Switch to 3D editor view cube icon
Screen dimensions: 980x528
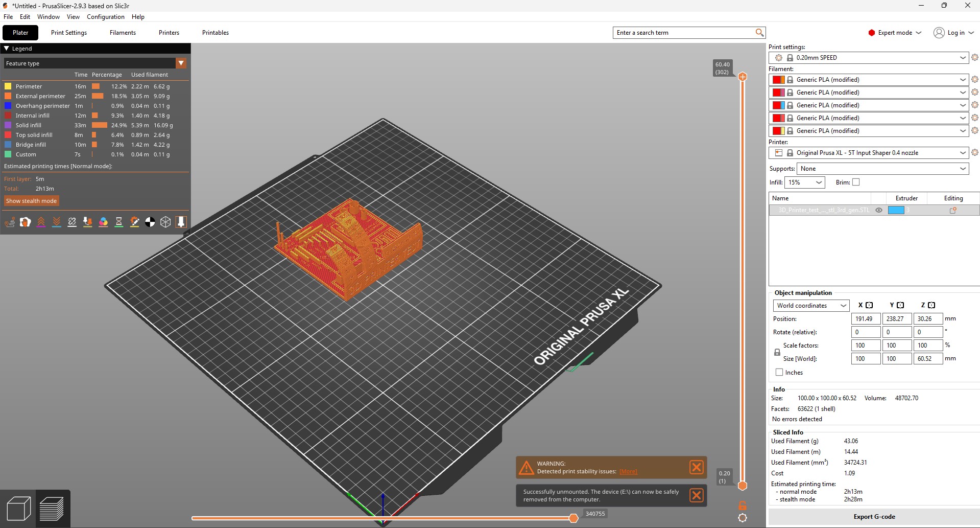point(18,509)
